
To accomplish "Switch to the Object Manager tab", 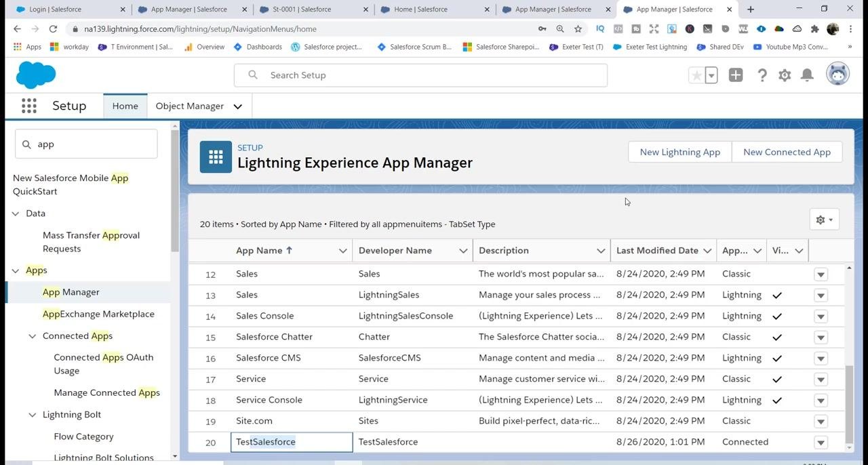I will [x=189, y=106].
